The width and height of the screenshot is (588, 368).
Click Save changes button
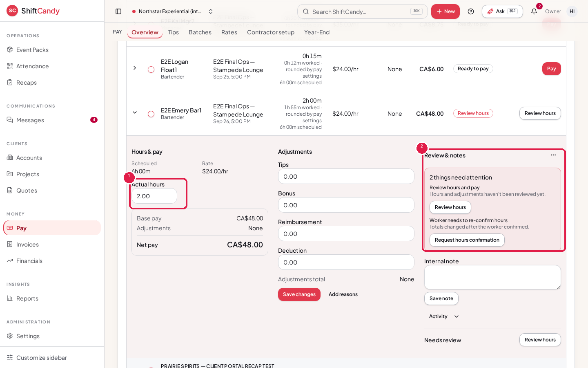(299, 294)
